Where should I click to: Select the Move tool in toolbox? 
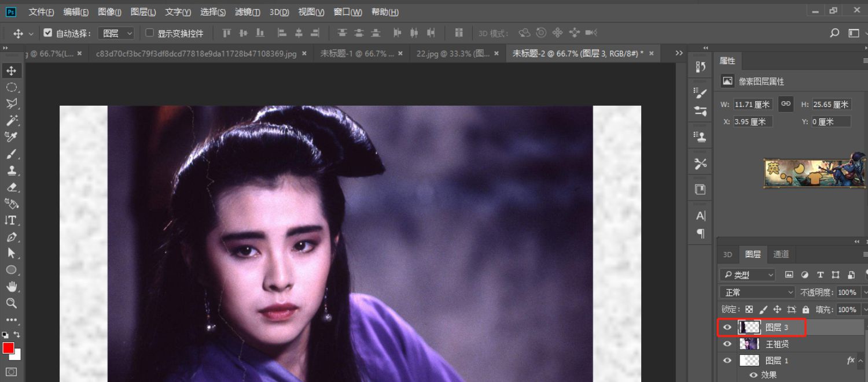click(11, 71)
